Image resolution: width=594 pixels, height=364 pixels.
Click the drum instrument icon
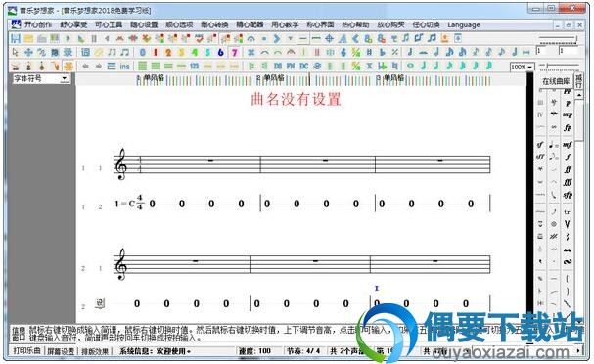coord(16,66)
